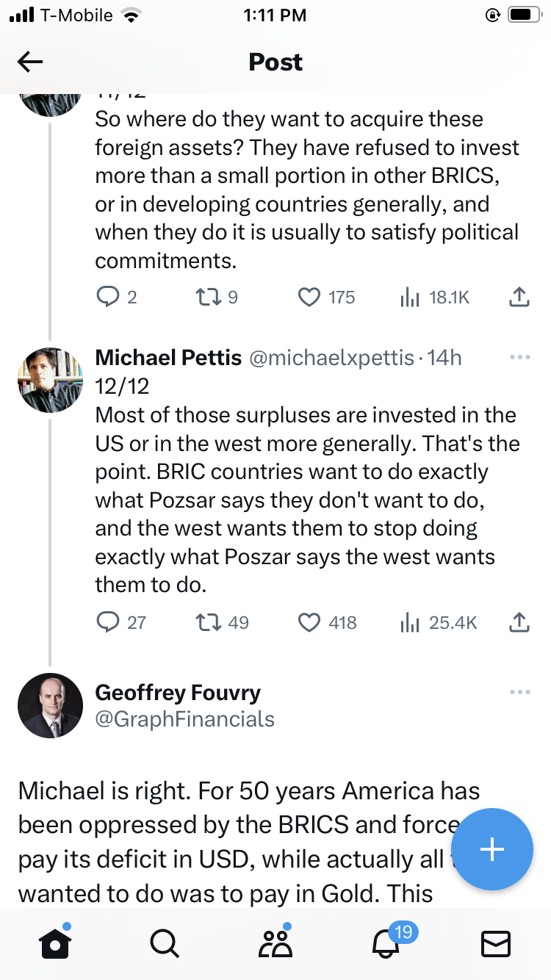
Task: Open more options for Michael Pettis post
Action: 519,358
